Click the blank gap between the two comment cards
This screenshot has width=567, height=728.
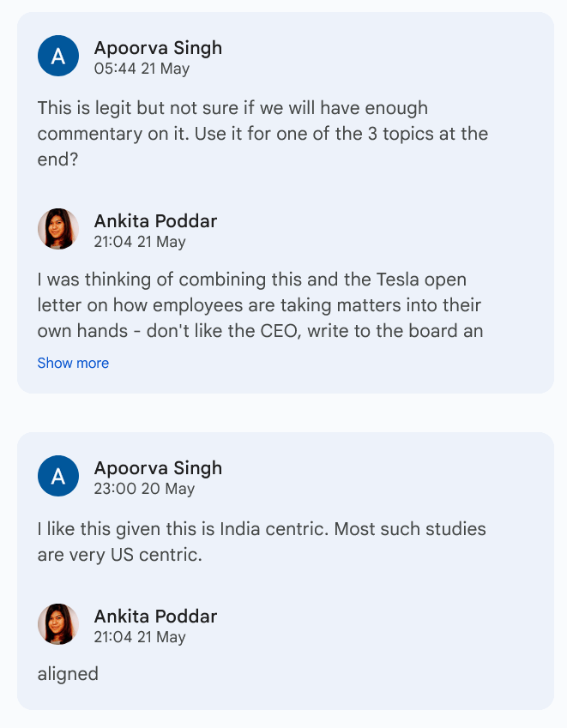(x=283, y=413)
